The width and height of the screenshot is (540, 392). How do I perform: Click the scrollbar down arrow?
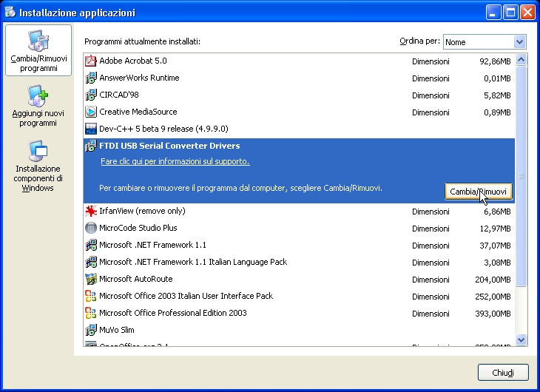[521, 339]
